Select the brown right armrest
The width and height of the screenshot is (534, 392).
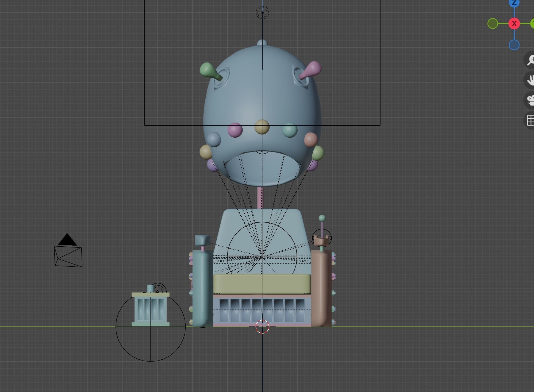click(x=321, y=289)
